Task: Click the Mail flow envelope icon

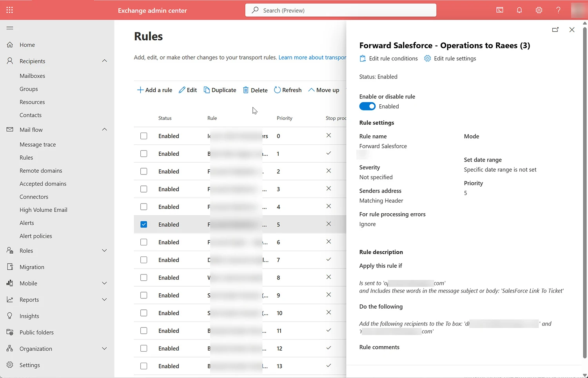Action: pyautogui.click(x=10, y=129)
